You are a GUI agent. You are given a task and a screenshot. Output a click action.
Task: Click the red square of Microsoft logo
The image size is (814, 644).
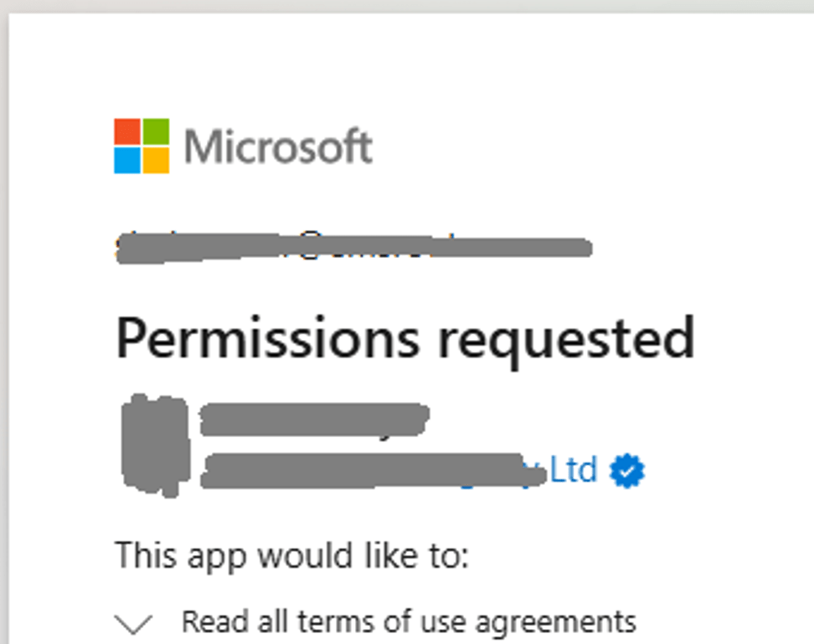(x=127, y=131)
